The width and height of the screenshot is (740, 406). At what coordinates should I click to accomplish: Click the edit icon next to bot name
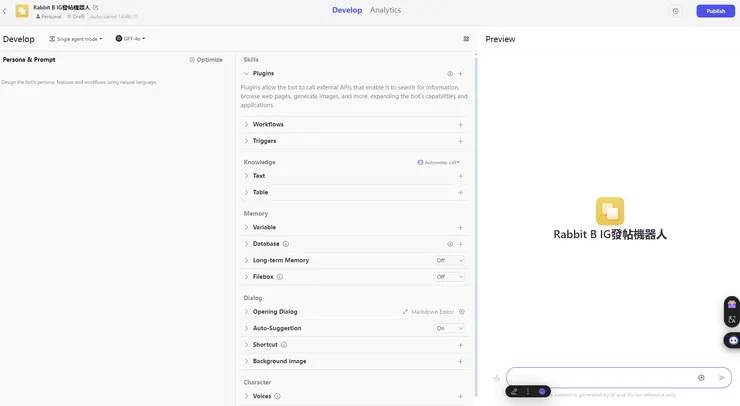click(x=96, y=7)
